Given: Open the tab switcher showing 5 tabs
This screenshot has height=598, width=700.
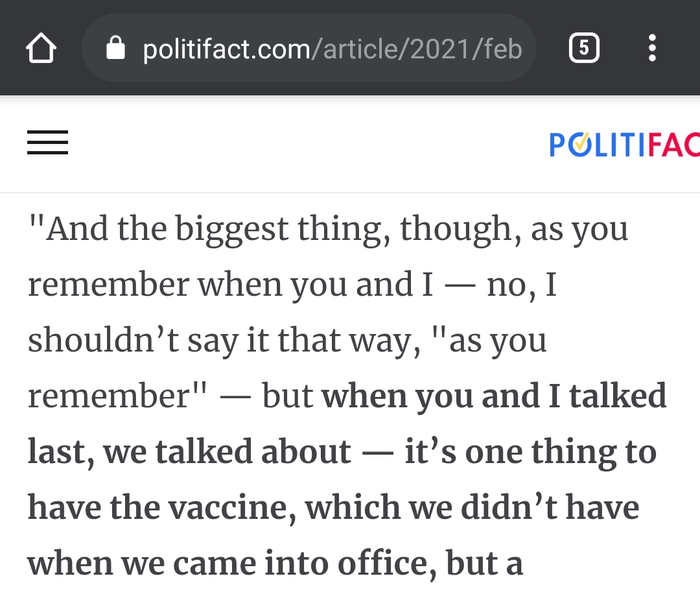Looking at the screenshot, I should pyautogui.click(x=584, y=48).
